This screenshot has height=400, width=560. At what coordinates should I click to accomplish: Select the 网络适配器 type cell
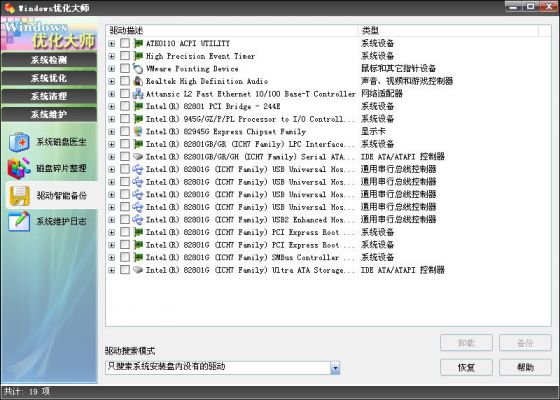pos(382,94)
